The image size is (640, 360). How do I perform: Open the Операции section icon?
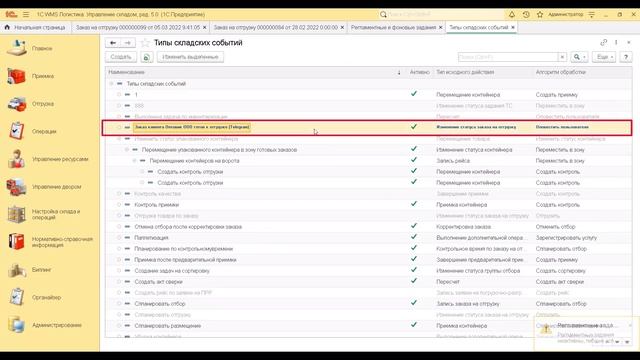tap(17, 131)
